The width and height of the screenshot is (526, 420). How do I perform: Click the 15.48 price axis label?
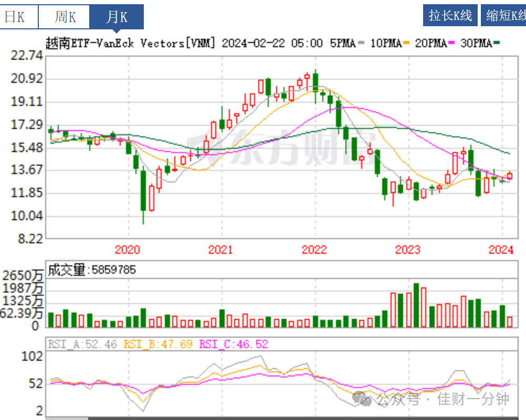coord(27,147)
